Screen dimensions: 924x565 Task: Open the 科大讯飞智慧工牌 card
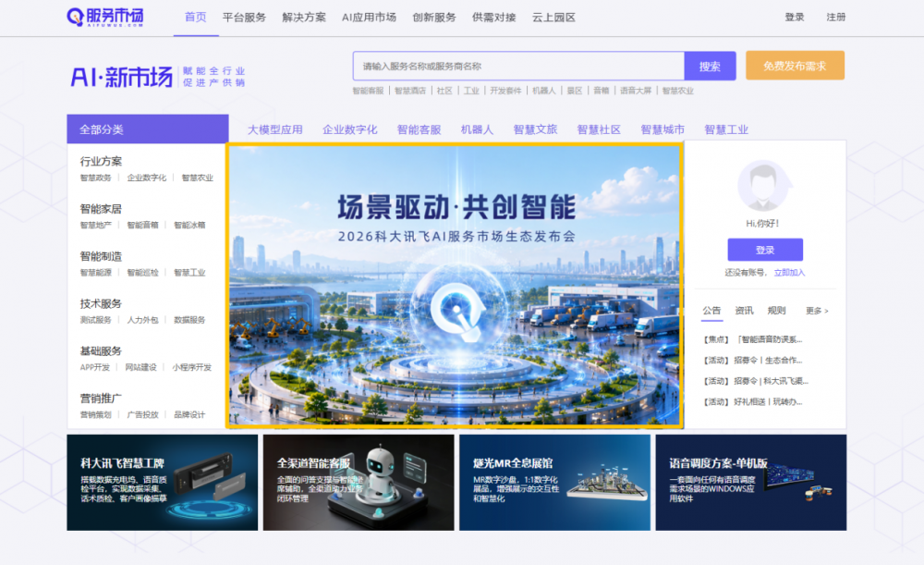[x=162, y=483]
